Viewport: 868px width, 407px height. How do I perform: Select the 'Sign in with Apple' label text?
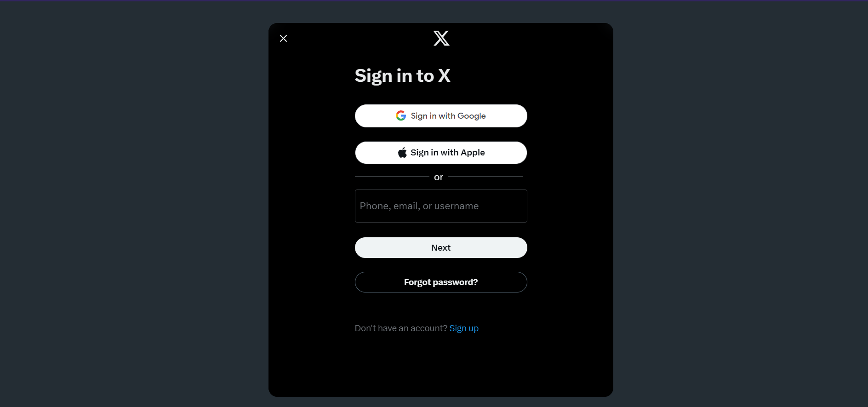(x=448, y=153)
